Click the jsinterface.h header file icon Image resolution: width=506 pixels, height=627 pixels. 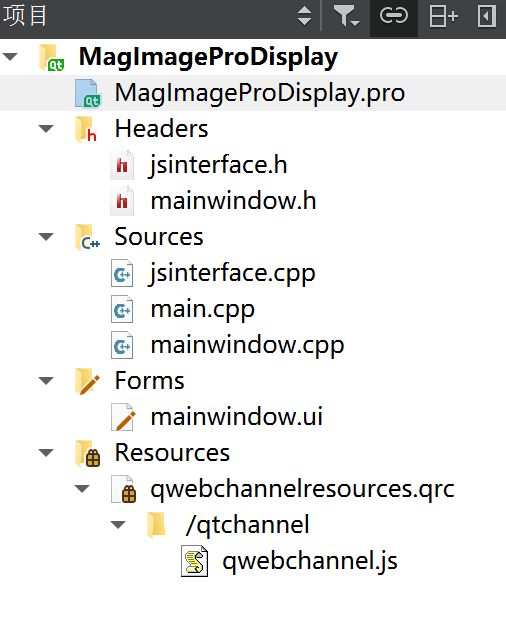[x=122, y=165]
